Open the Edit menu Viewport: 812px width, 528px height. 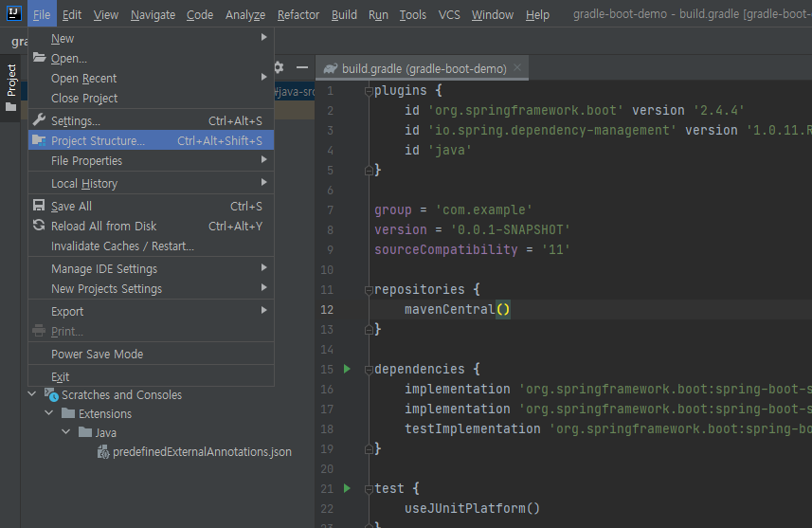(x=72, y=14)
